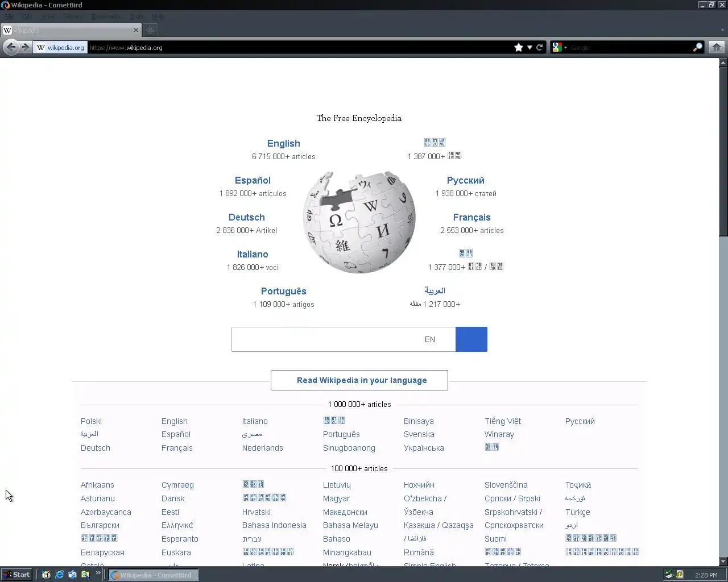Open the History menu
Image resolution: width=728 pixels, height=582 pixels.
(x=72, y=16)
